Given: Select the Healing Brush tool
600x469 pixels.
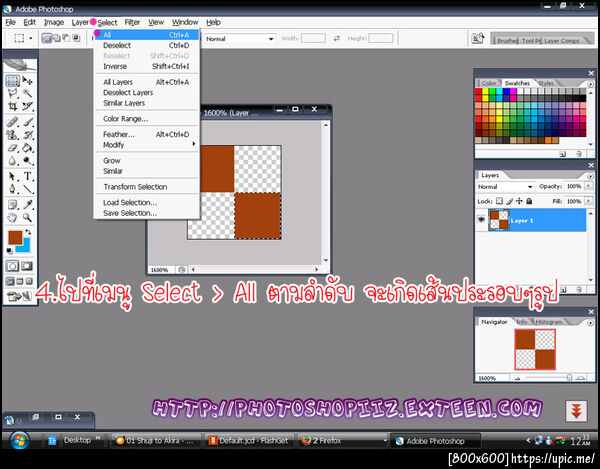Looking at the screenshot, I should tap(13, 122).
